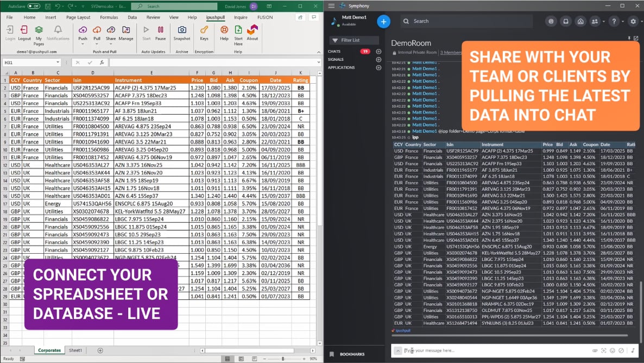Open the Manage folder icon
Image resolution: width=644 pixels, height=363 pixels.
pos(126,30)
